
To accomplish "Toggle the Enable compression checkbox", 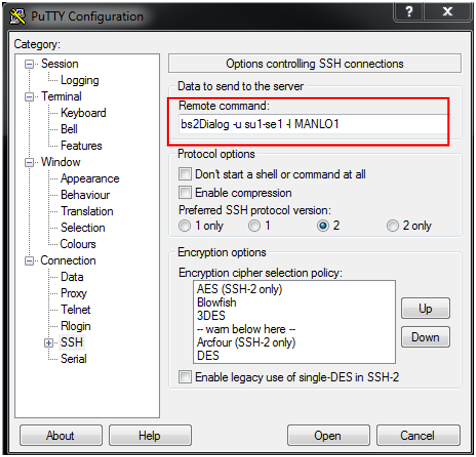I will pyautogui.click(x=185, y=192).
